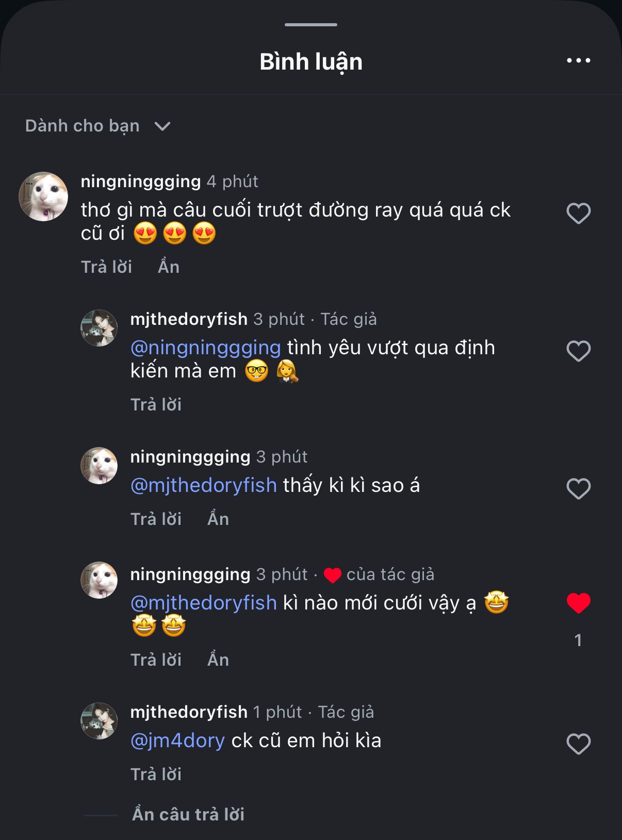Reply to the top comment by ningninggging
Image resolution: width=622 pixels, height=840 pixels.
pyautogui.click(x=106, y=267)
